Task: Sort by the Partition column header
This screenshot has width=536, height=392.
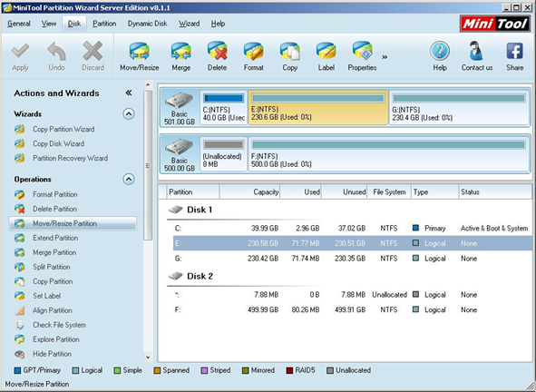Action: coord(193,191)
